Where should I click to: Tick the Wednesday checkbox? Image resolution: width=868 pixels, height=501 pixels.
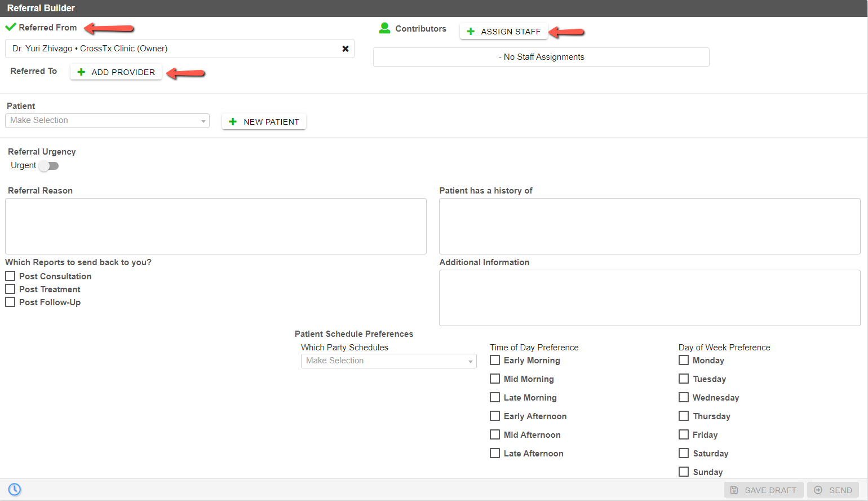click(684, 397)
